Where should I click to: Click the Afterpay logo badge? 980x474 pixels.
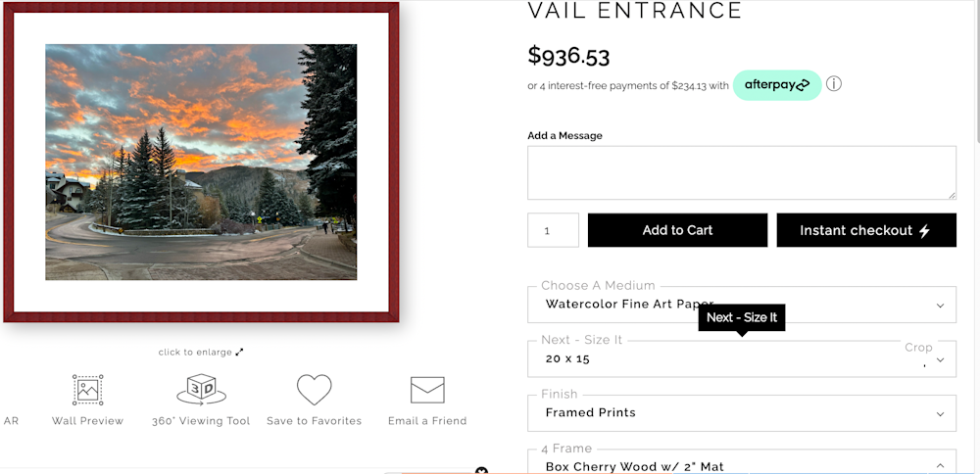click(777, 85)
